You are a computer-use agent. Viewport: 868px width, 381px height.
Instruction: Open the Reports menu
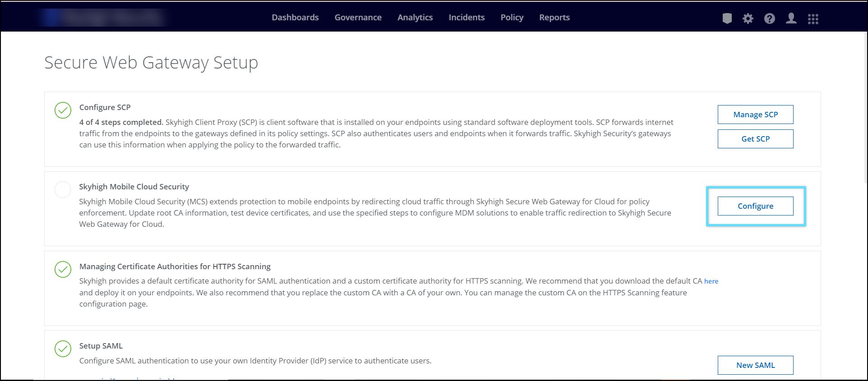(554, 18)
